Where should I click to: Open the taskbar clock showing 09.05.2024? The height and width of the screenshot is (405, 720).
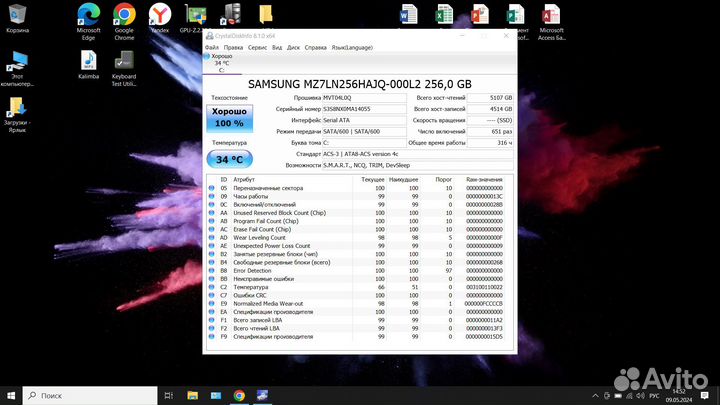[679, 395]
